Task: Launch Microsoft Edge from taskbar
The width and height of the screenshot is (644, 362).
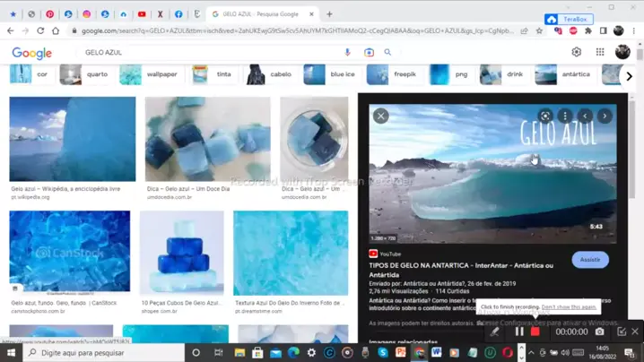Action: tap(293, 352)
